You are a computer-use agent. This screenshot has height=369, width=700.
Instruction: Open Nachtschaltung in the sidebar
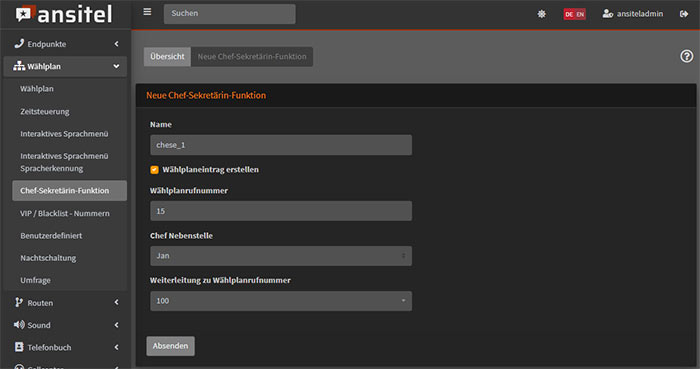(48, 258)
